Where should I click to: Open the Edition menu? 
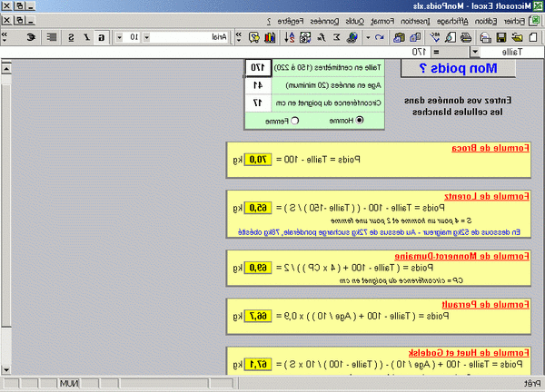[486, 21]
